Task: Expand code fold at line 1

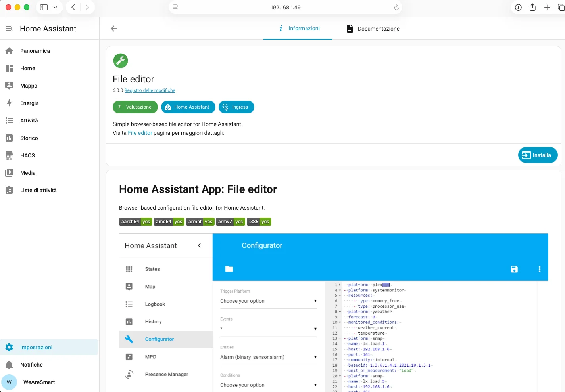Action: pos(340,285)
